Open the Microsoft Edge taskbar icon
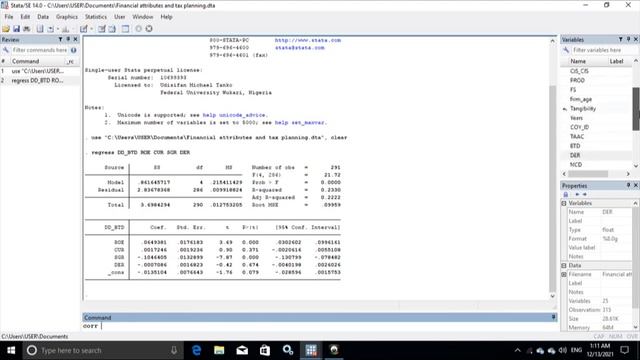Image resolution: width=640 pixels, height=360 pixels. pos(196,350)
